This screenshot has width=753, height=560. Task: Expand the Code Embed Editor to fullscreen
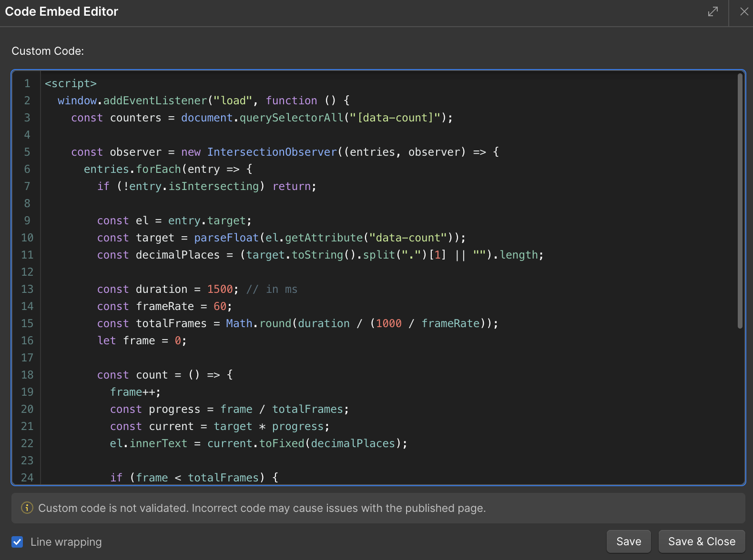point(712,11)
